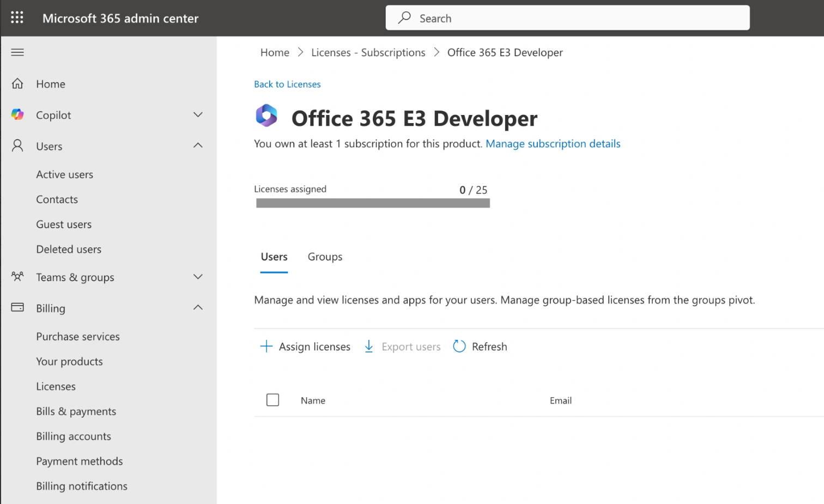The height and width of the screenshot is (504, 824).
Task: Open the app launcher waffle icon
Action: tap(17, 18)
